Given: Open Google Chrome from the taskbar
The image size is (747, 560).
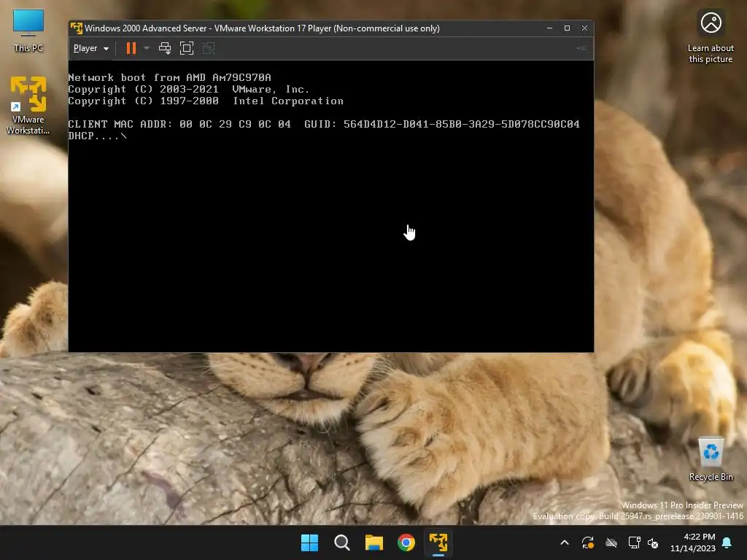Looking at the screenshot, I should click(406, 542).
